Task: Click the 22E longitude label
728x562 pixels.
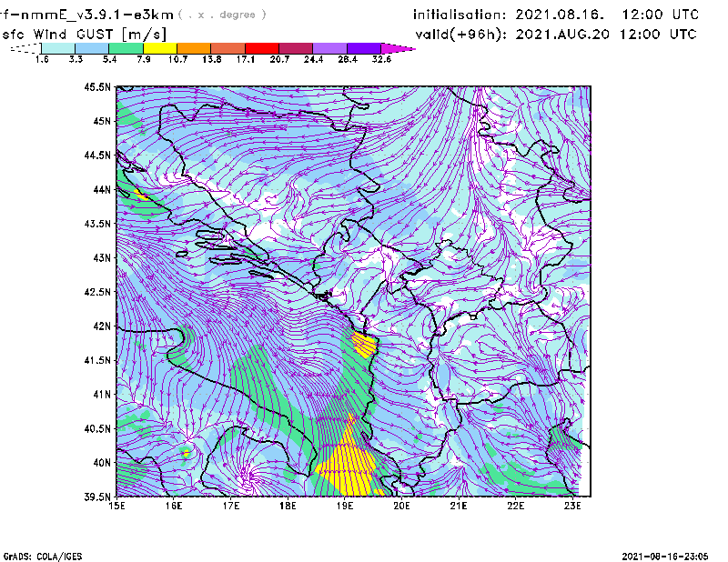Action: [516, 506]
